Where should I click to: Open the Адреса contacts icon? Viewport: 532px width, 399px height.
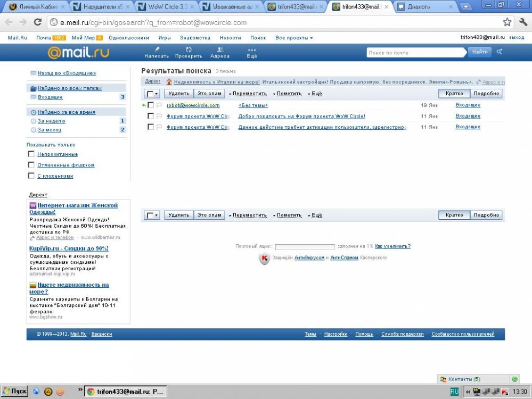[220, 49]
